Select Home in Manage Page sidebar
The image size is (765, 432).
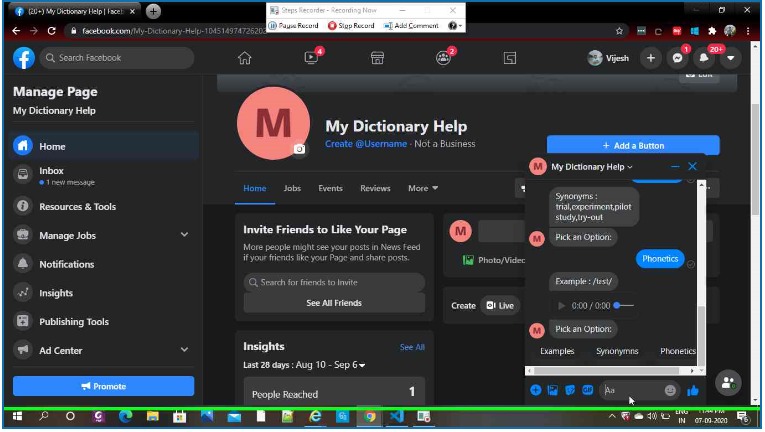click(104, 146)
